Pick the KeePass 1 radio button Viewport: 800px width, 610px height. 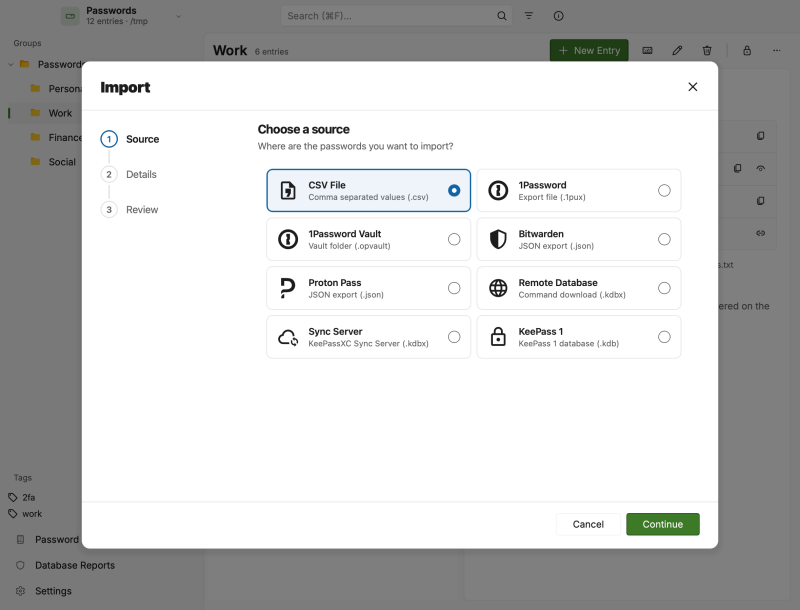(x=664, y=337)
